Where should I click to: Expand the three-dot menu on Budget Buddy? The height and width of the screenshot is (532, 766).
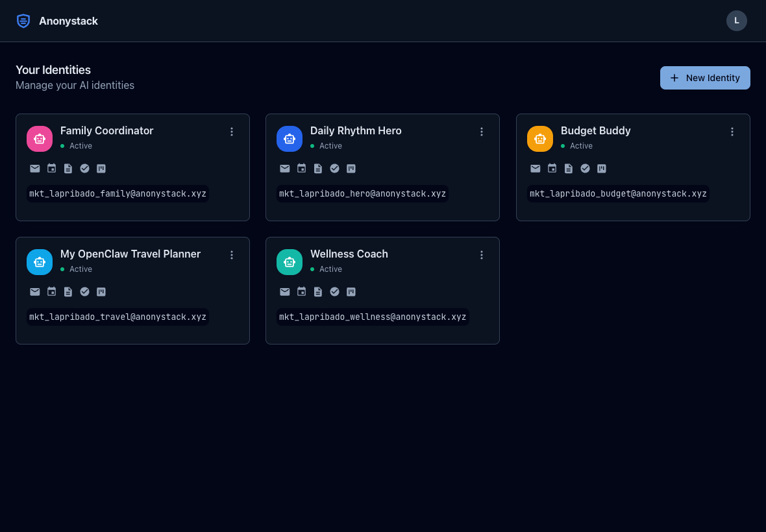click(x=732, y=132)
